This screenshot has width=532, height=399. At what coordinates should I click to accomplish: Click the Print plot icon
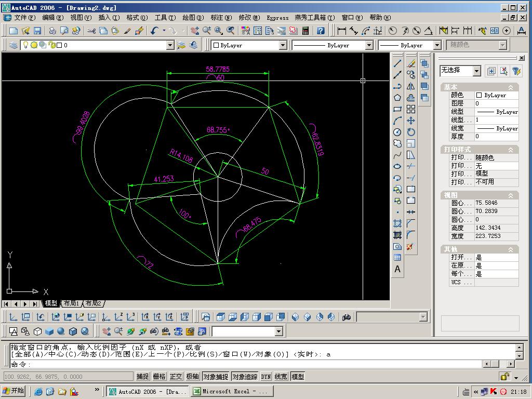52,31
